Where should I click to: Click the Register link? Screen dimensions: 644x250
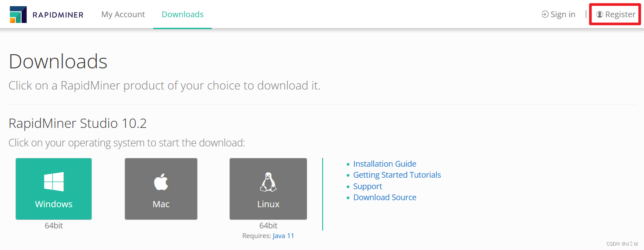615,15
